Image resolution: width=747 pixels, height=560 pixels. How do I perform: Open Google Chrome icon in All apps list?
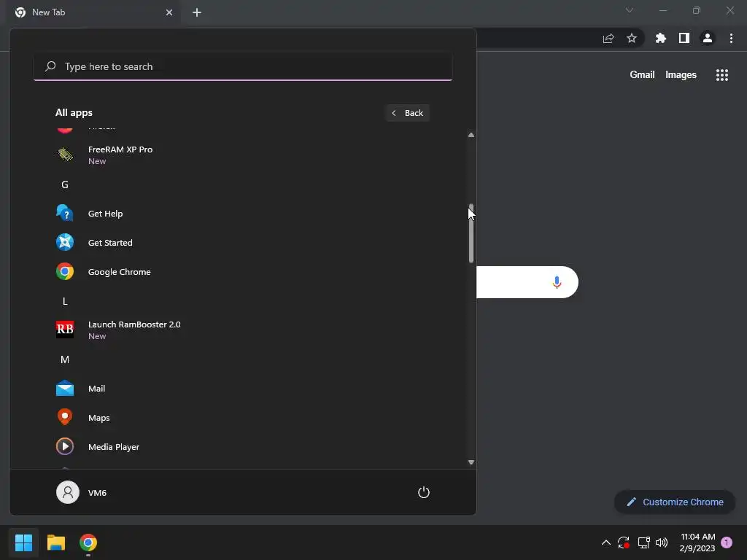point(65,271)
